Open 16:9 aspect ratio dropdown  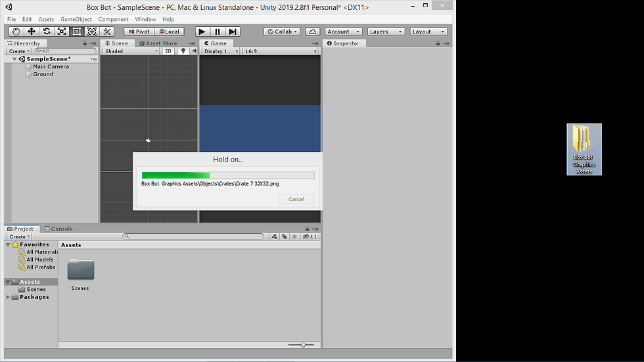pyautogui.click(x=281, y=51)
